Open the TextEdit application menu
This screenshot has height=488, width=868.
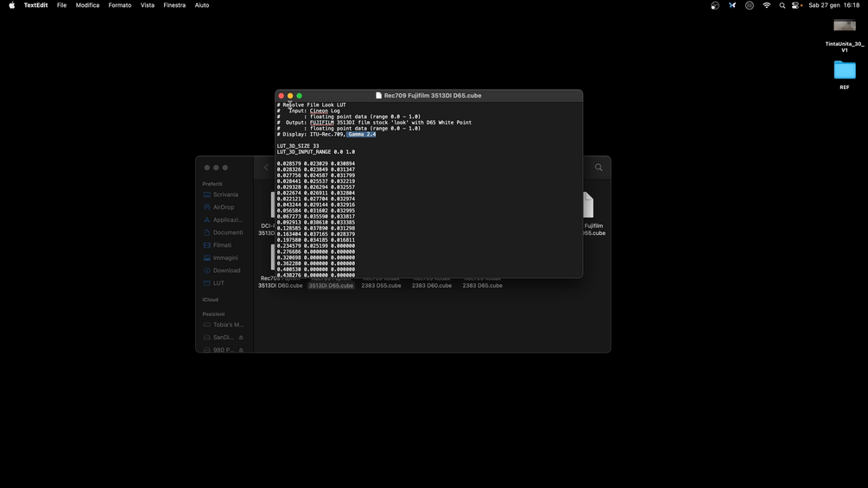coord(35,5)
